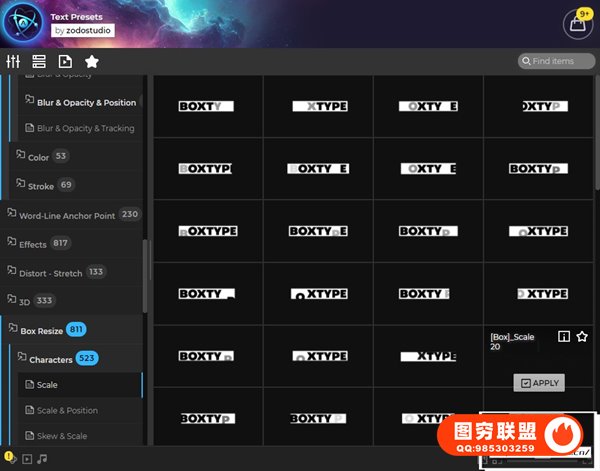The image size is (600, 471).
Task: Show favorites using toolbar star icon
Action: (92, 62)
